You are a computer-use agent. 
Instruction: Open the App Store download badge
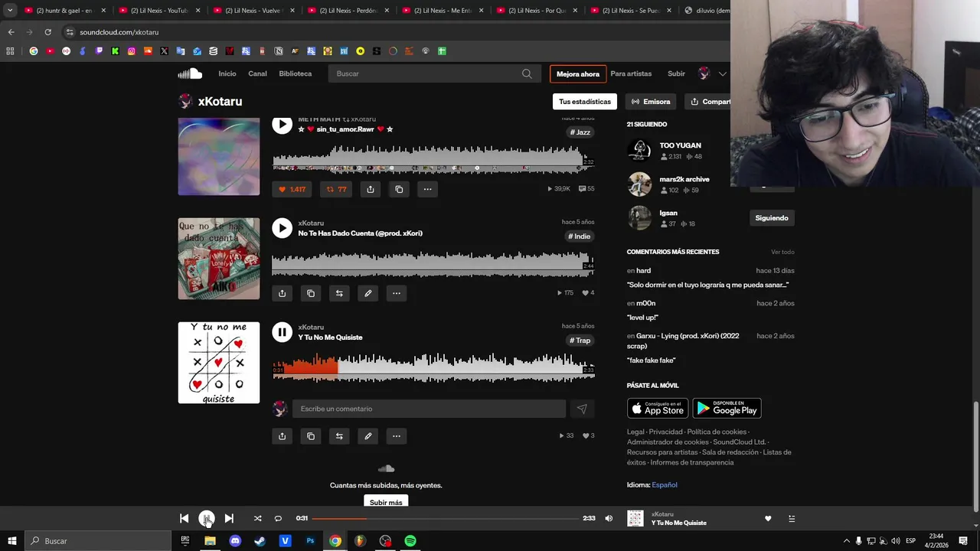[658, 409]
